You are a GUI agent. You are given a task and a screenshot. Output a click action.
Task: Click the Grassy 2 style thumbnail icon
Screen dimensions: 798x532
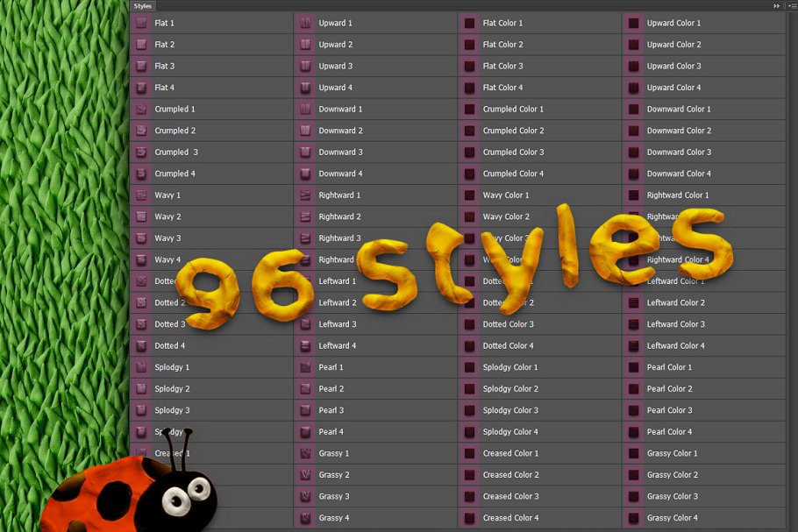tap(305, 475)
